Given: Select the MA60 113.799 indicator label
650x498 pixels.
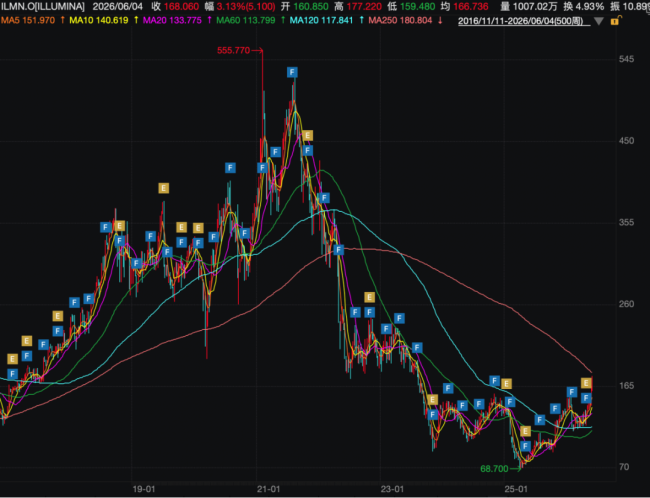Looking at the screenshot, I should [246, 20].
